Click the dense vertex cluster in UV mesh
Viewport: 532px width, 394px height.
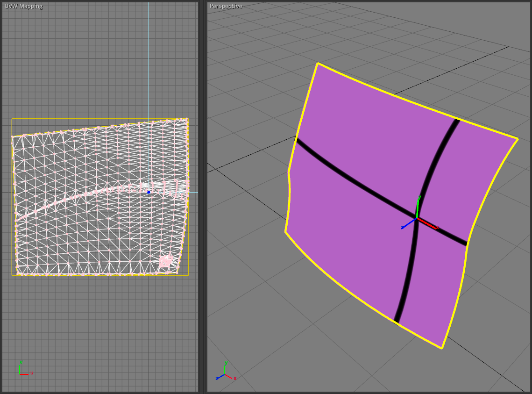coord(165,261)
